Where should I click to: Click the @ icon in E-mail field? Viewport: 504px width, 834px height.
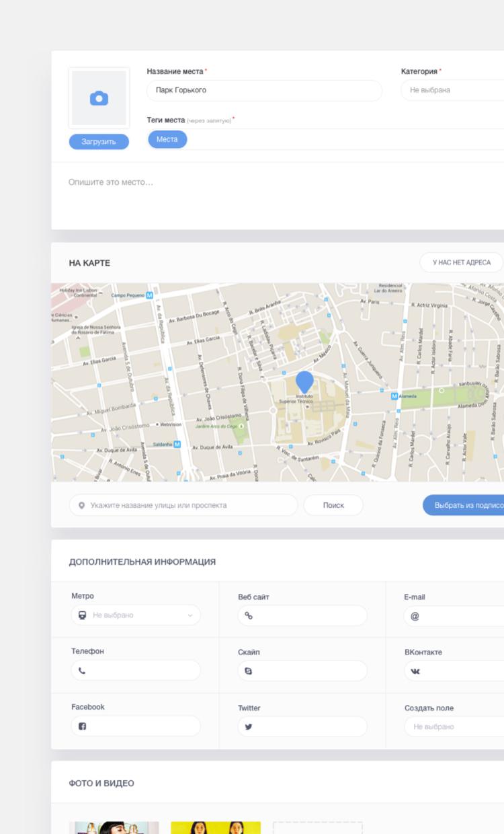click(415, 615)
